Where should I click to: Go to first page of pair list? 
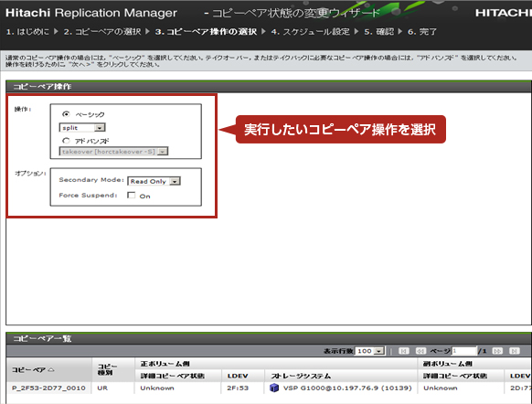[403, 351]
